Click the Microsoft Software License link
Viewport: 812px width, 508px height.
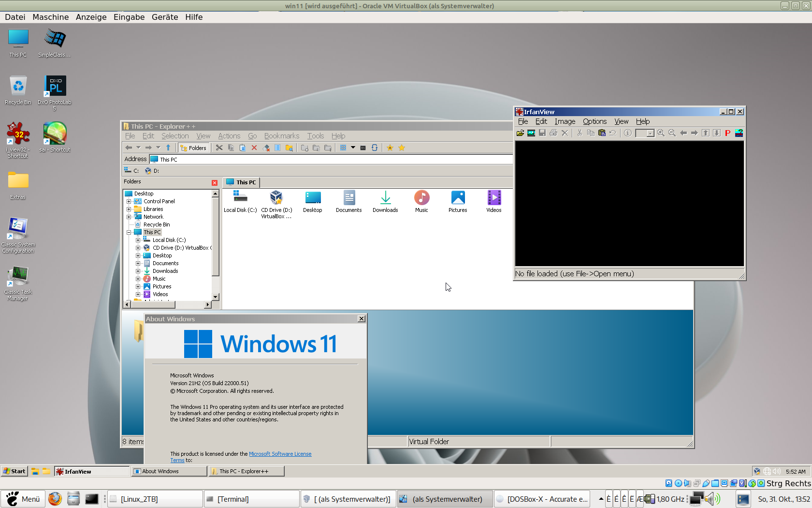pos(280,454)
